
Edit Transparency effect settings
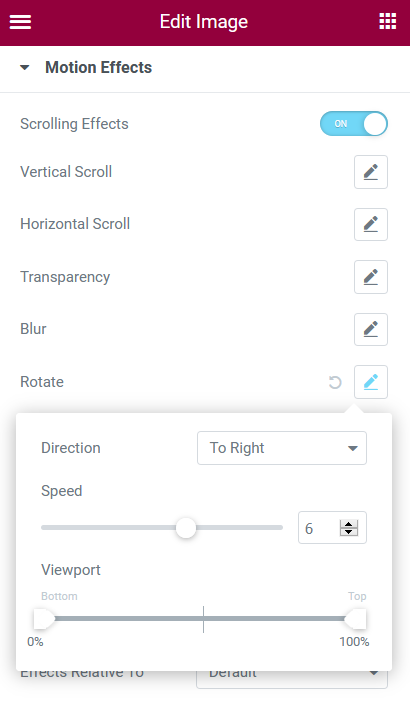(371, 277)
